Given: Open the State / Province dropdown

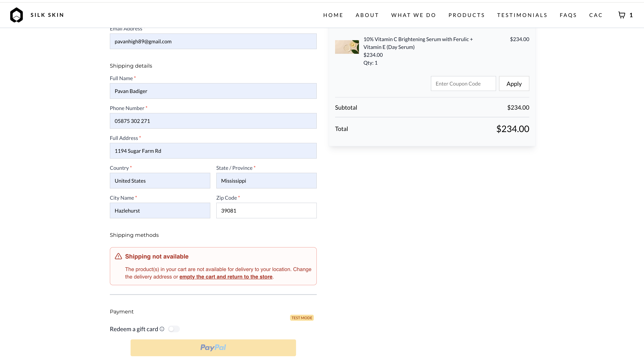Looking at the screenshot, I should pyautogui.click(x=266, y=180).
